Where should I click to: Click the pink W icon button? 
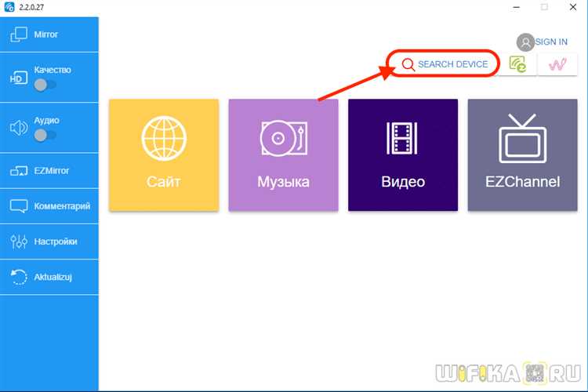[557, 64]
